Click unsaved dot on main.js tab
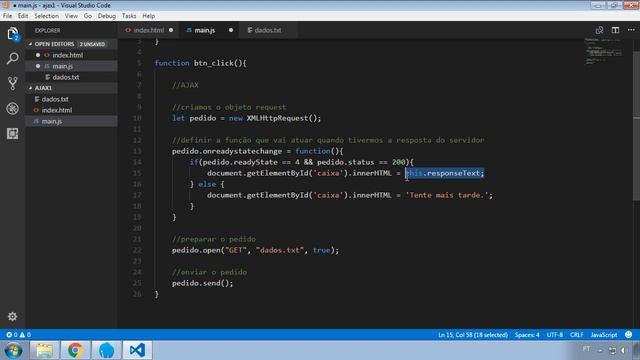The height and width of the screenshot is (360, 640). 231,30
